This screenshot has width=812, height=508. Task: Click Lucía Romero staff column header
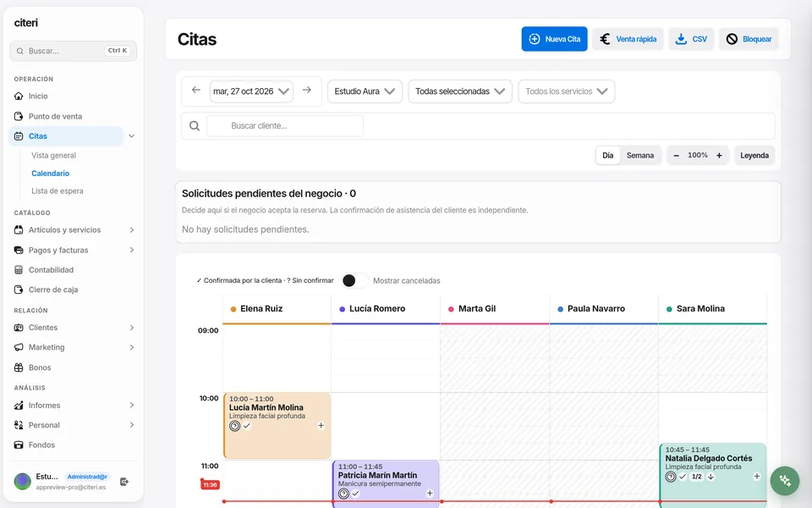point(386,309)
